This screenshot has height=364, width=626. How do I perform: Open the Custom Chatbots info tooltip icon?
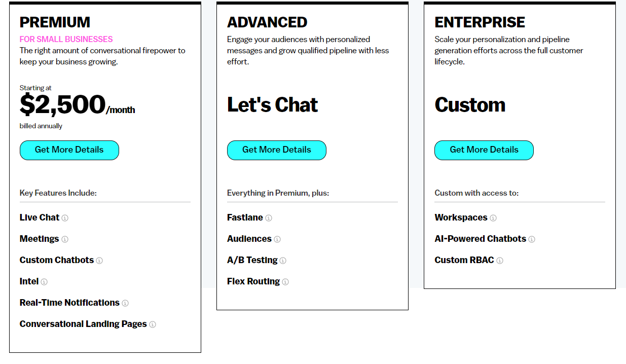point(99,261)
